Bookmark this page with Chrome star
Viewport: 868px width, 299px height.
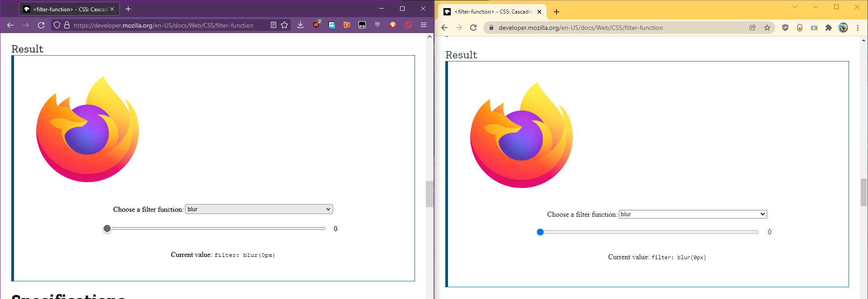[x=767, y=28]
